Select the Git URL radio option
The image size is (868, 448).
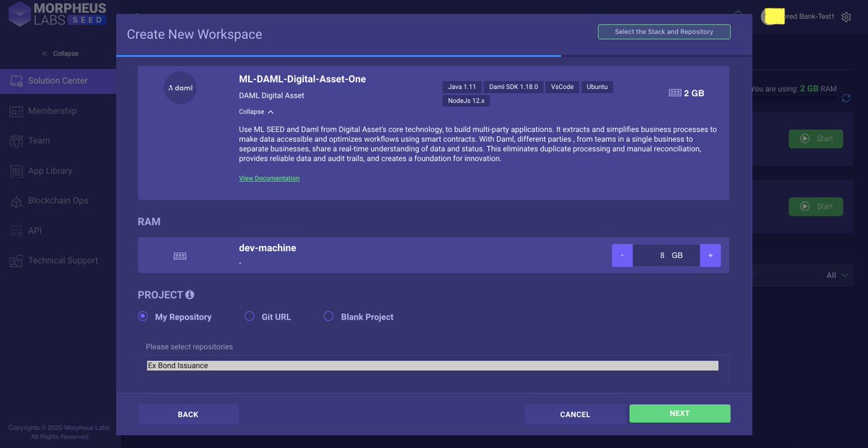250,316
